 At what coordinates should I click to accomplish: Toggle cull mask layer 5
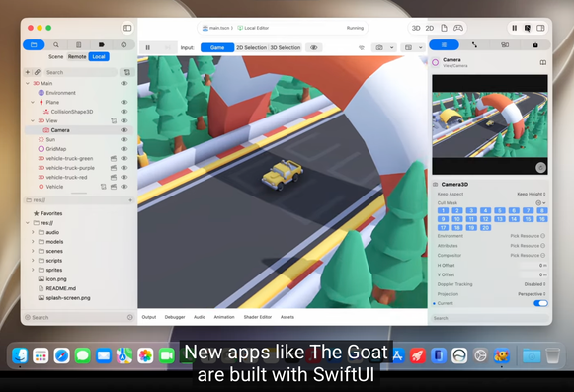pos(500,210)
